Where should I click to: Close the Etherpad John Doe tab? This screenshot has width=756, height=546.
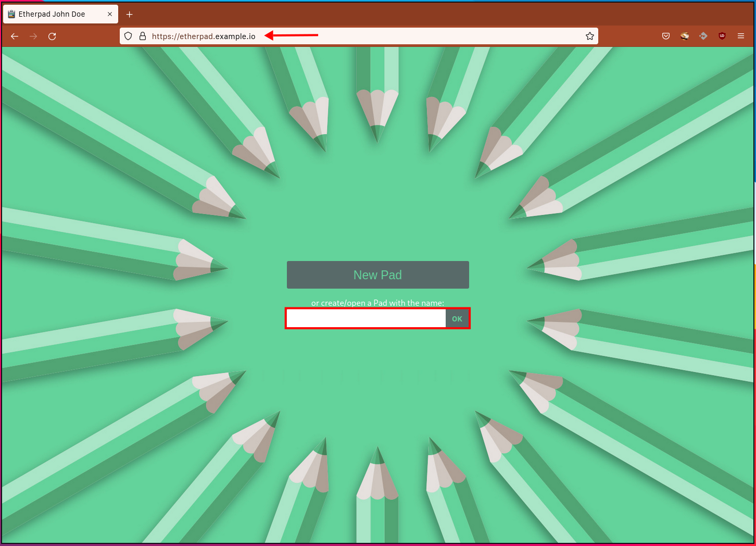point(110,14)
